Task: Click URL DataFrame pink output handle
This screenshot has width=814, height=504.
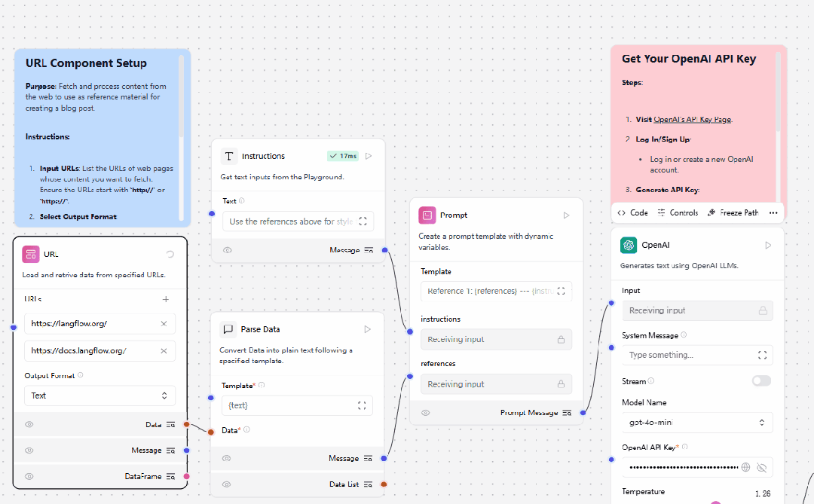Action: click(186, 476)
